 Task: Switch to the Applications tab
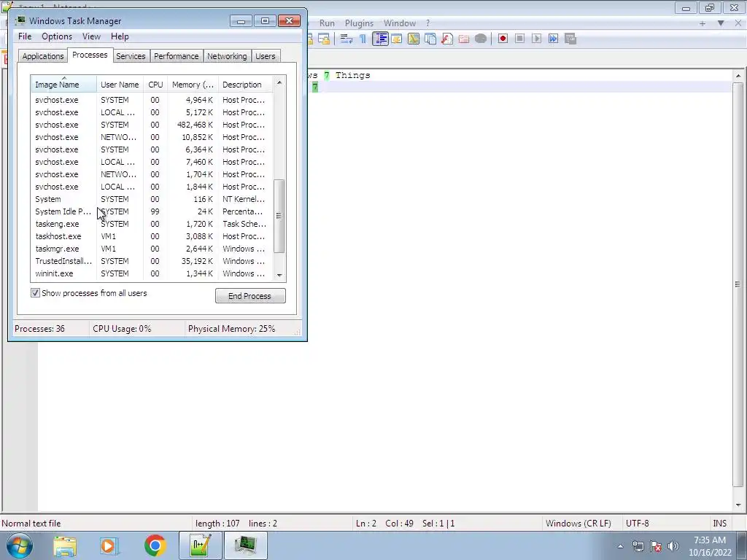click(x=43, y=56)
